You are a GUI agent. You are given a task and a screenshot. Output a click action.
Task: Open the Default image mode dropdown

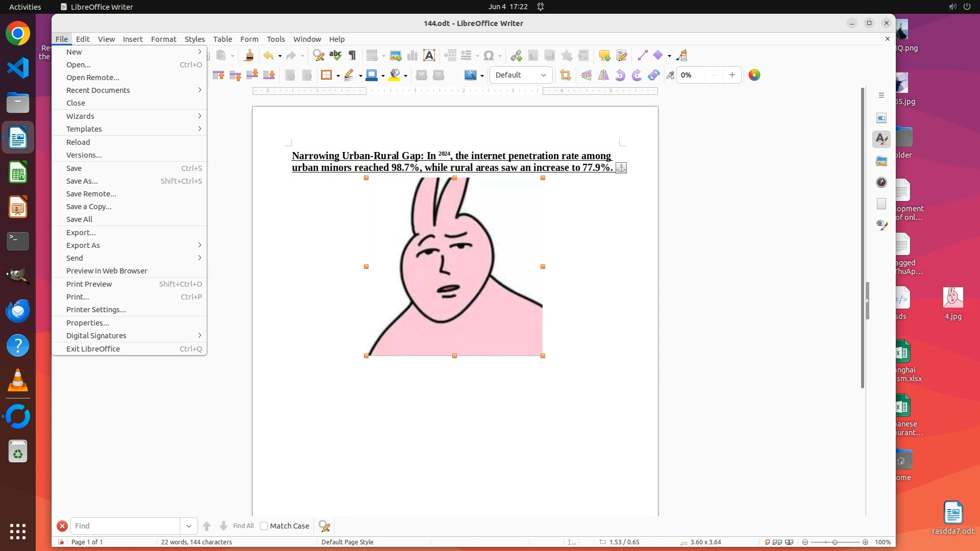(x=521, y=75)
